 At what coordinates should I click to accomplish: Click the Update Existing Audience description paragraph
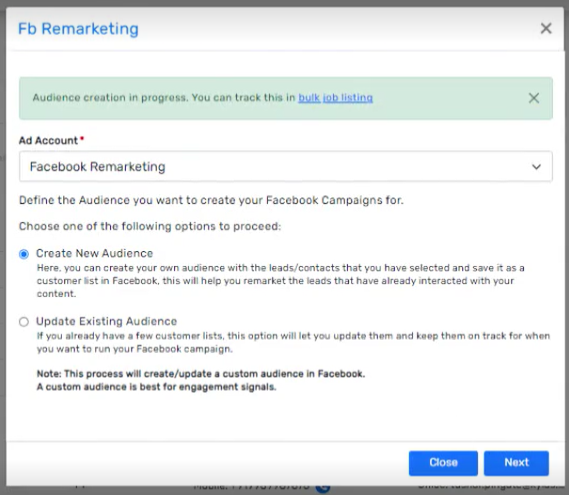tap(293, 342)
